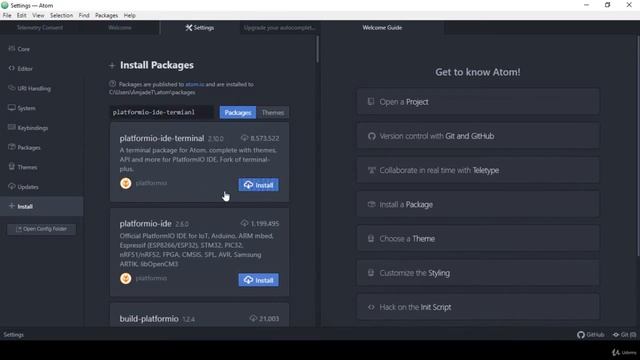Open the Find menu

[84, 16]
